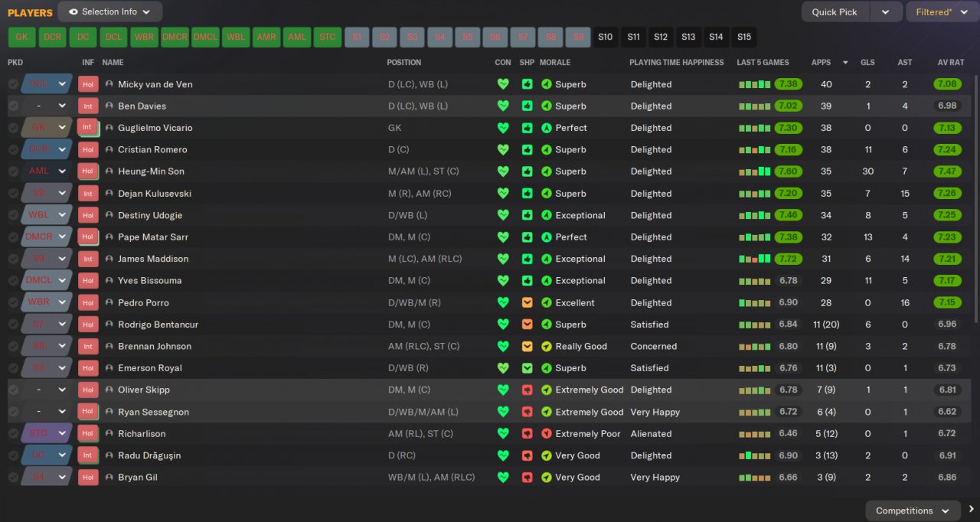The height and width of the screenshot is (522, 980).
Task: Click the condition heart for Destiny Udogie
Action: pyautogui.click(x=503, y=215)
